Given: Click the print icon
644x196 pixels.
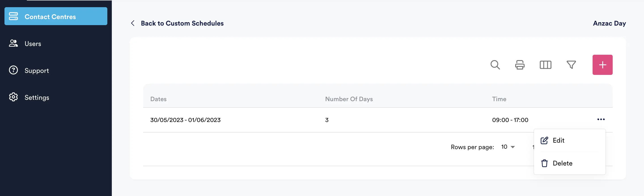Looking at the screenshot, I should pos(520,65).
